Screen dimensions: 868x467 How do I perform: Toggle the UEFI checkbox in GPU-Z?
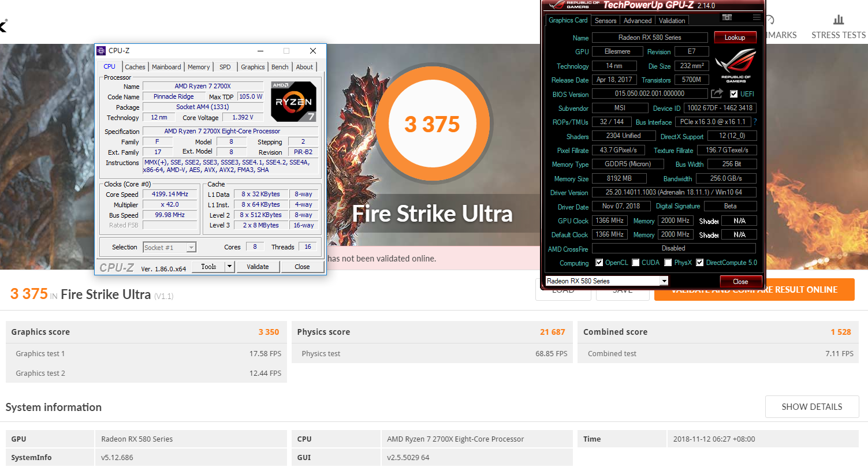(733, 94)
